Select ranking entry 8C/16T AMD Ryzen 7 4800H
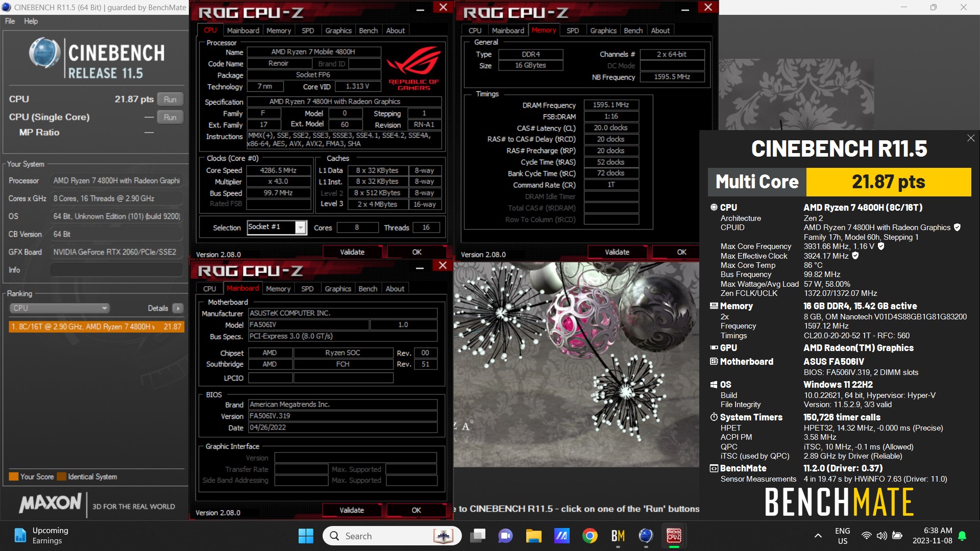980x551 pixels. [96, 327]
